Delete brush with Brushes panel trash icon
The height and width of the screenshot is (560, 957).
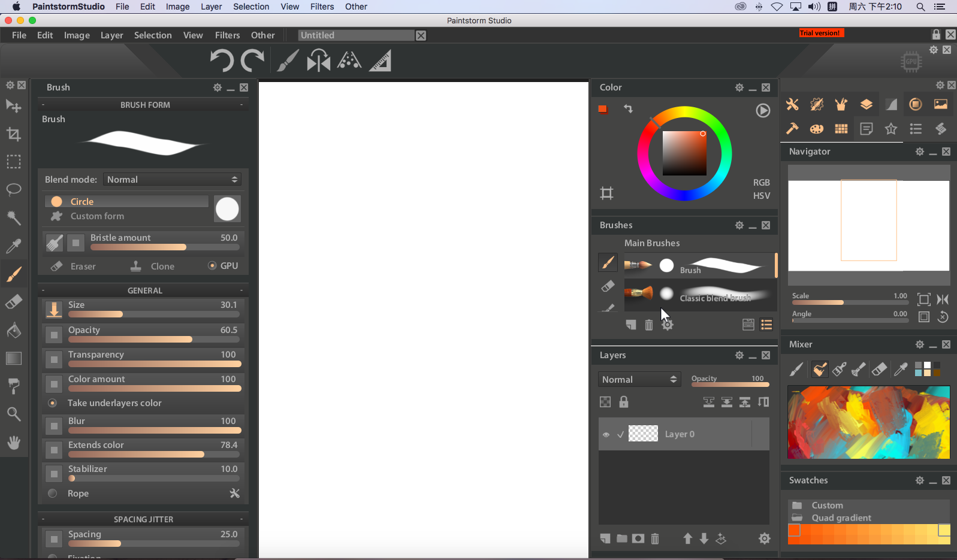pyautogui.click(x=649, y=325)
